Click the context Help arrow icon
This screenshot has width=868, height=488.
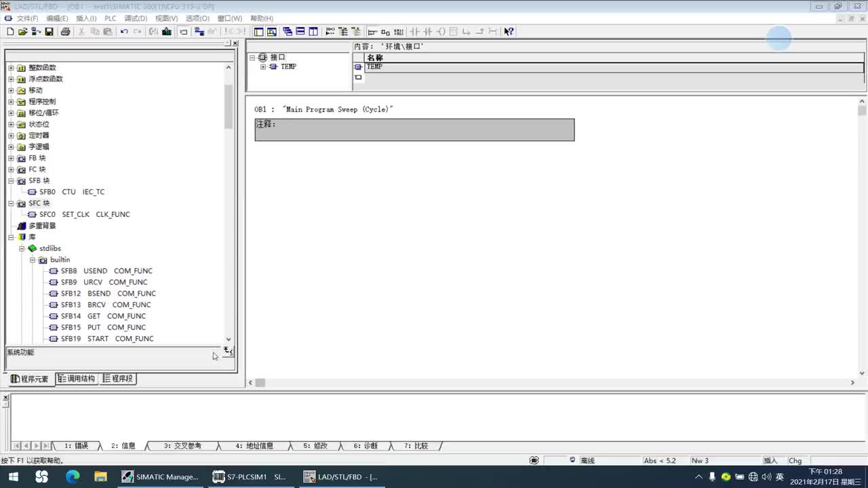509,31
